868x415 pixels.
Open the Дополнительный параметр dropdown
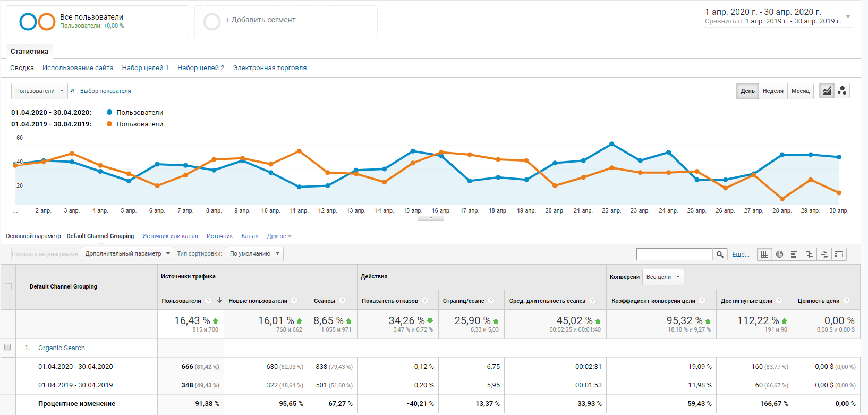coord(127,254)
